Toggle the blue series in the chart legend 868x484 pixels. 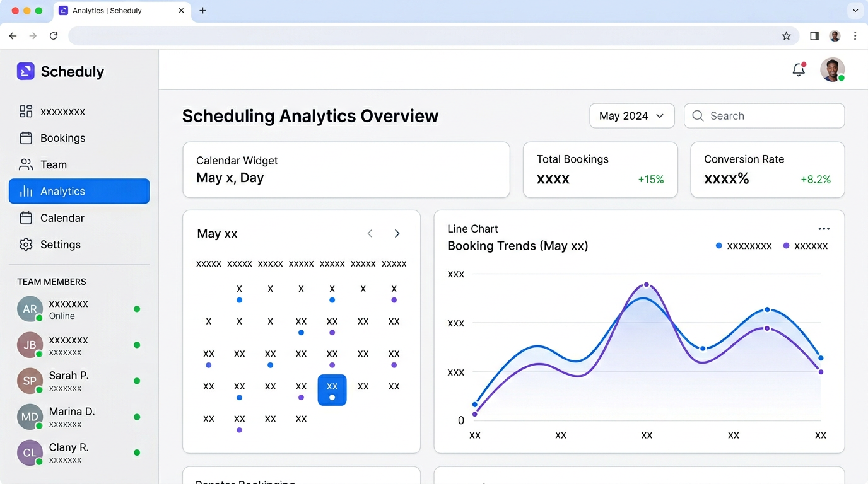718,246
